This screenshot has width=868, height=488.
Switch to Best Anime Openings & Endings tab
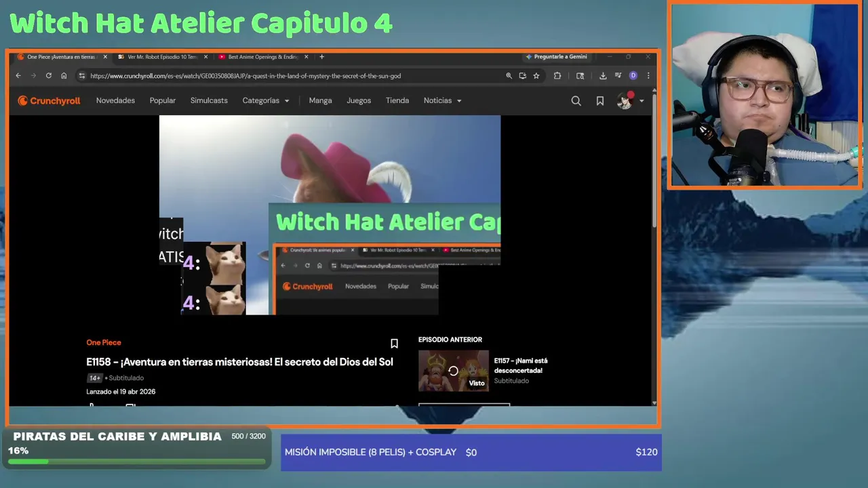263,57
